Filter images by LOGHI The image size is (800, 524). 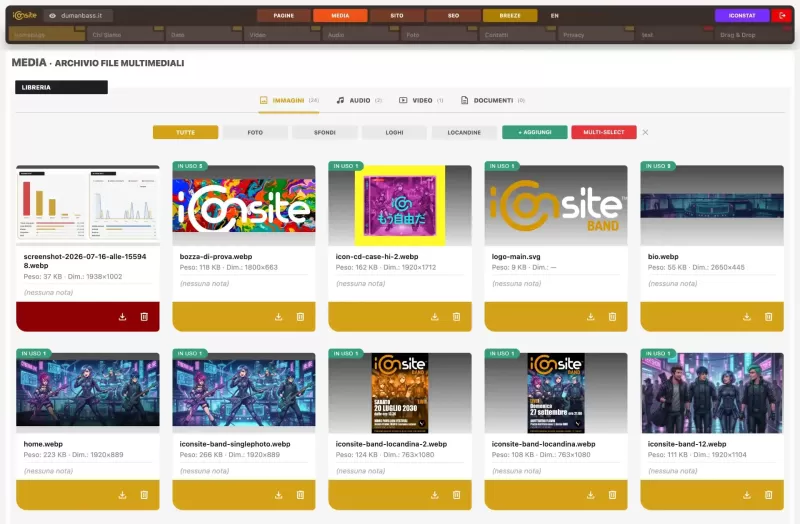[x=394, y=132]
